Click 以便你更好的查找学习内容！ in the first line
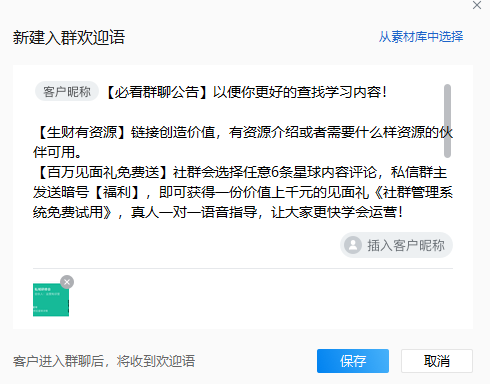490x384 pixels. pyautogui.click(x=300, y=92)
